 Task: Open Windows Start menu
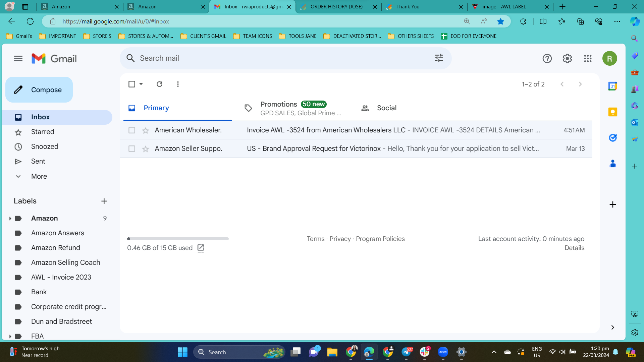pyautogui.click(x=182, y=352)
